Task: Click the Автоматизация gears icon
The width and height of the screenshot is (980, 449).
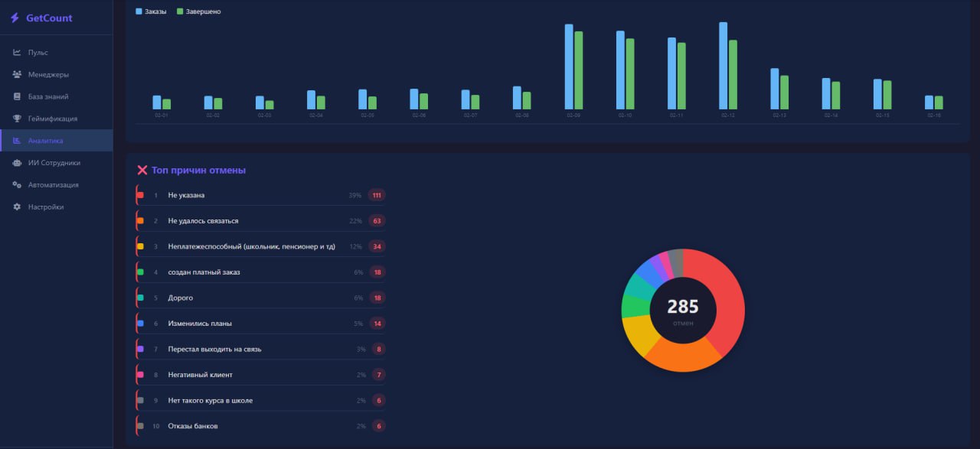Action: [17, 185]
